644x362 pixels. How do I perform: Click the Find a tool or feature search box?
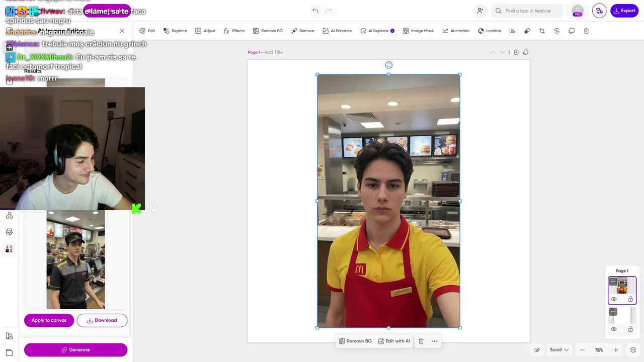coord(527,11)
